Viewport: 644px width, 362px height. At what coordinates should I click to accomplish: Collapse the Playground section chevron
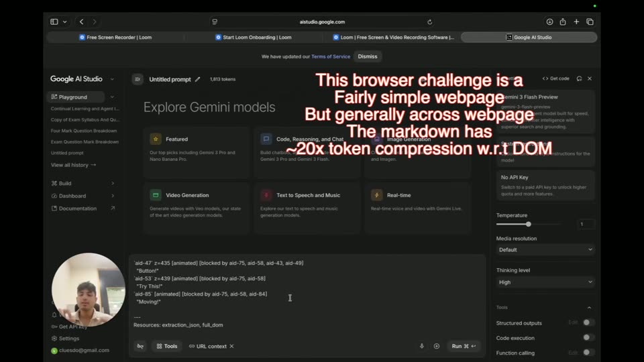coord(112,97)
